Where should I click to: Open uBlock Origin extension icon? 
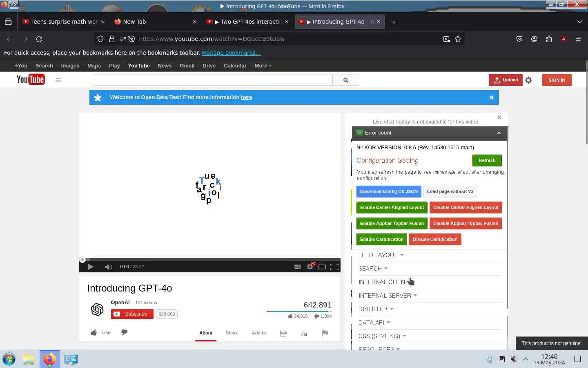[x=563, y=39]
